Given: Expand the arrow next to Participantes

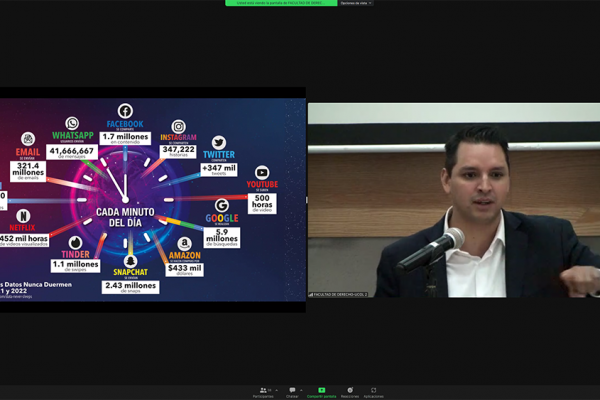Looking at the screenshot, I should 277,390.
